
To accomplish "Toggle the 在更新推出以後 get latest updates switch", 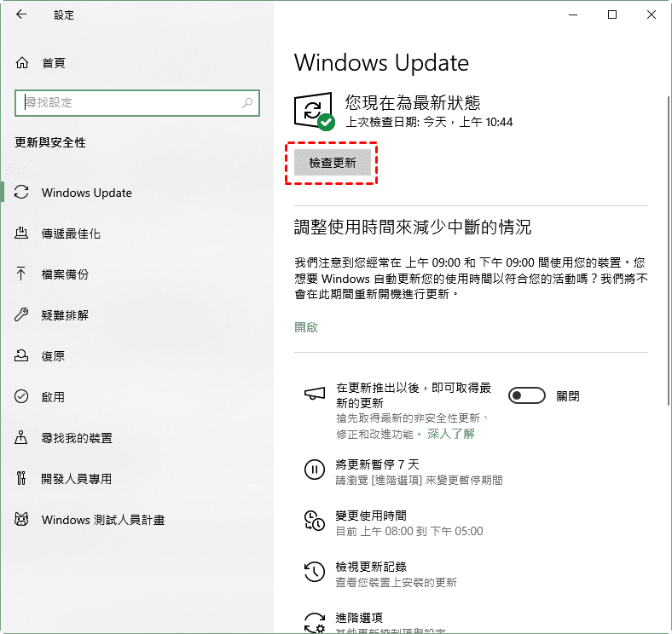I will point(527,395).
